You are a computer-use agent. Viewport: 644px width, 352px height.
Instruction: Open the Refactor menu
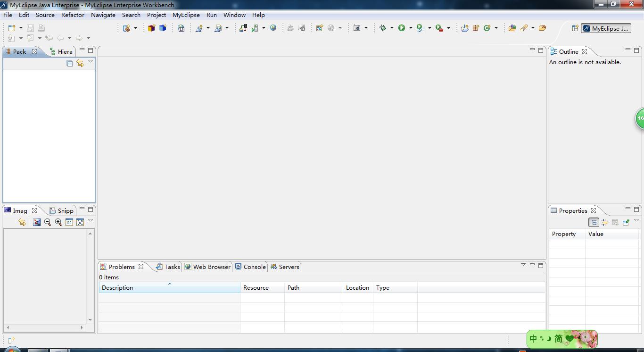pyautogui.click(x=73, y=15)
